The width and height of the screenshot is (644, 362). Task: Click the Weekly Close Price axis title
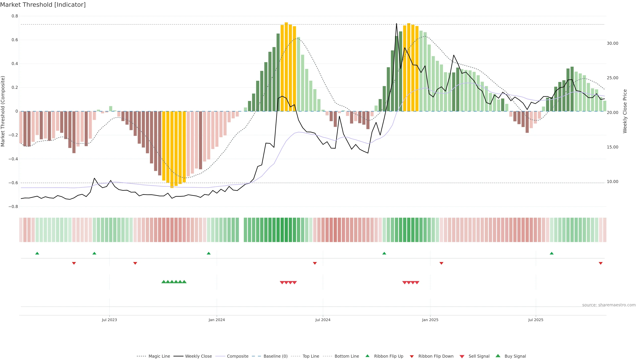coord(625,111)
